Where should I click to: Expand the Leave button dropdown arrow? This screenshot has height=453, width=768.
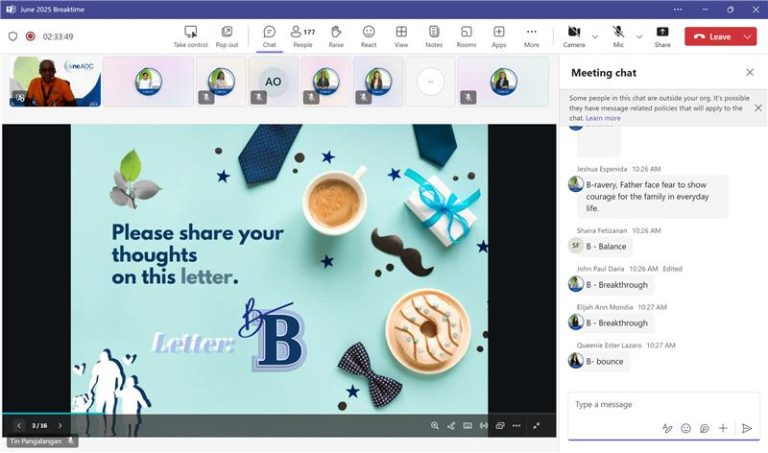tap(748, 37)
